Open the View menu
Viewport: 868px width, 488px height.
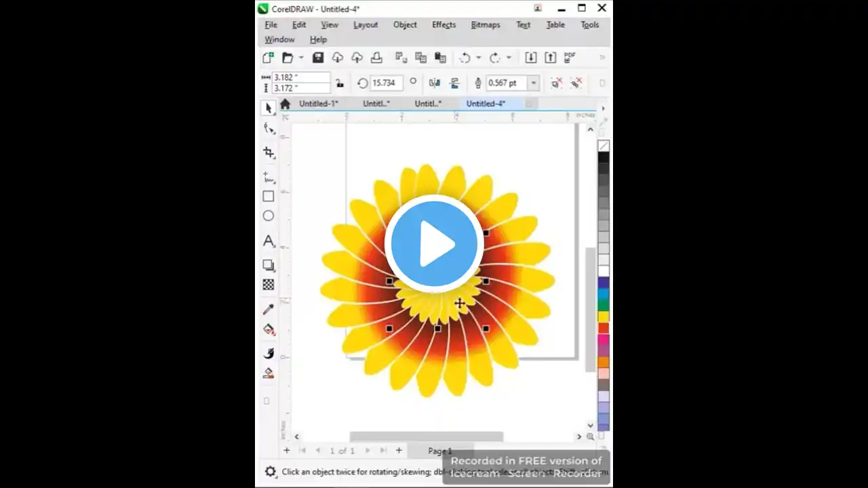point(330,25)
